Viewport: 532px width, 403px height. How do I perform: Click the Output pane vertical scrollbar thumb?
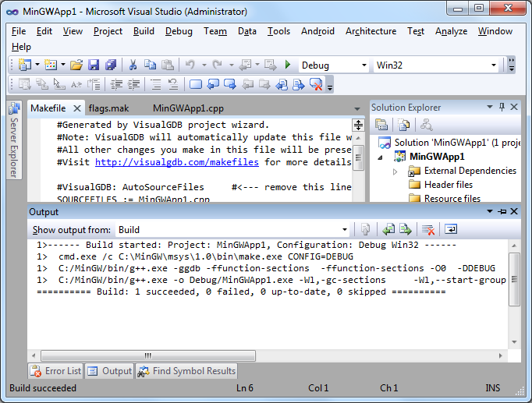514,279
